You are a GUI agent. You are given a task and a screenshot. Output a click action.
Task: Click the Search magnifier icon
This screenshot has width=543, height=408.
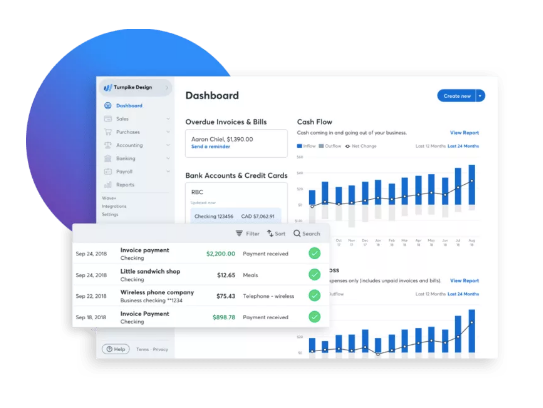click(x=297, y=233)
